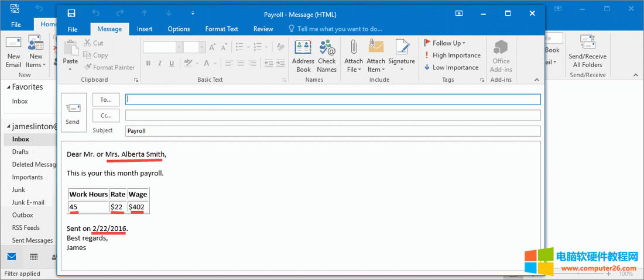The width and height of the screenshot is (644, 280).
Task: Open the Calendar view in the navigation bar
Action: click(x=34, y=257)
